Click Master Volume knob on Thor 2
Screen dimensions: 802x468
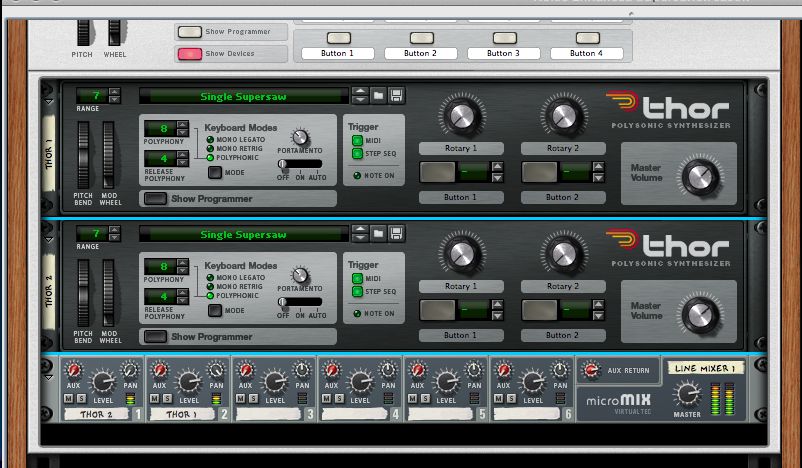(700, 315)
